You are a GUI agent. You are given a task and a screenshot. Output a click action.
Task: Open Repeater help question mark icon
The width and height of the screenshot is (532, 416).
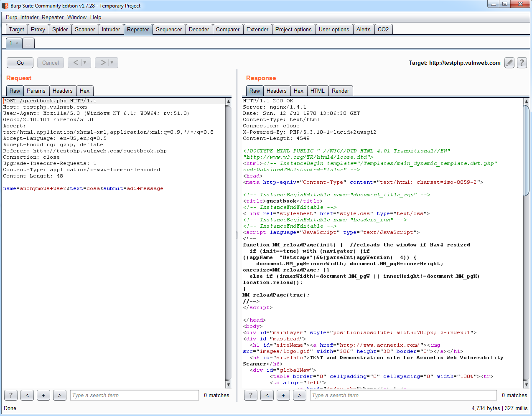click(522, 63)
